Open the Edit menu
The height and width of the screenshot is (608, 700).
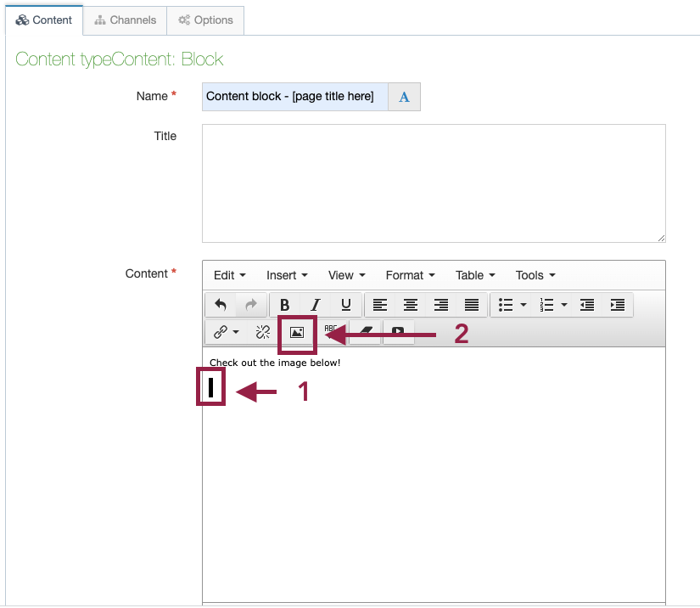pos(229,275)
